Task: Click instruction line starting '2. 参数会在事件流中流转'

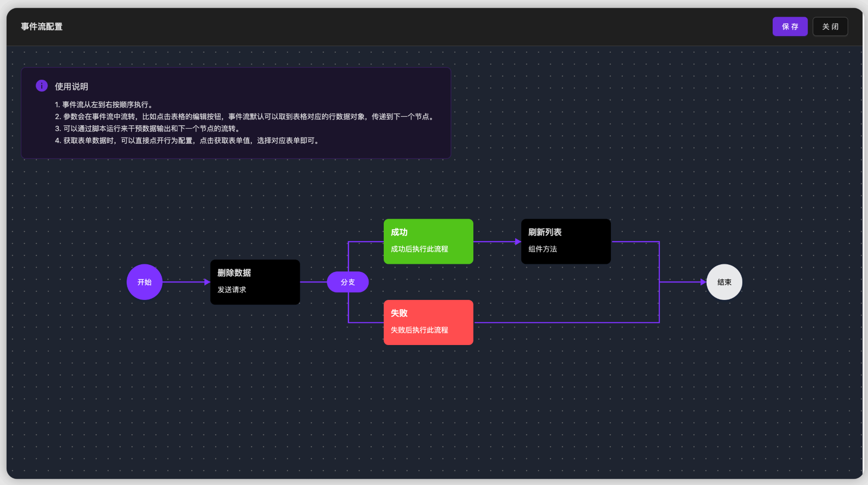Action: tap(245, 117)
